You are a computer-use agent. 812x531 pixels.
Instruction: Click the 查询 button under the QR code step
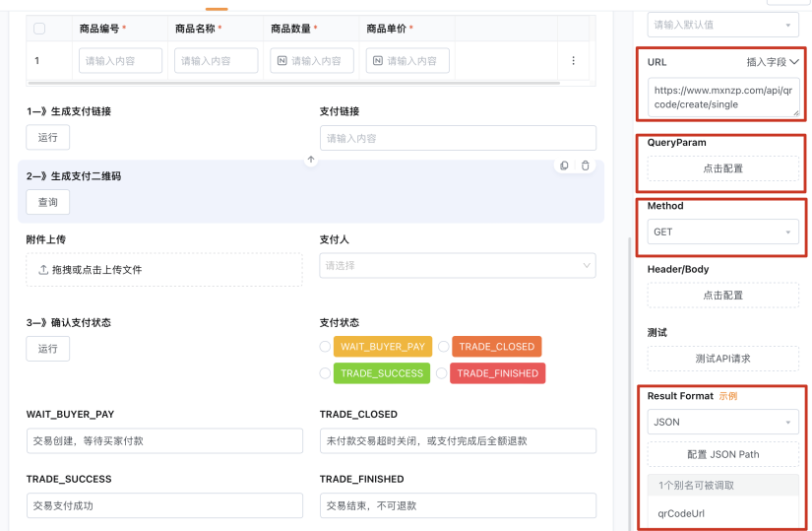[x=47, y=202]
